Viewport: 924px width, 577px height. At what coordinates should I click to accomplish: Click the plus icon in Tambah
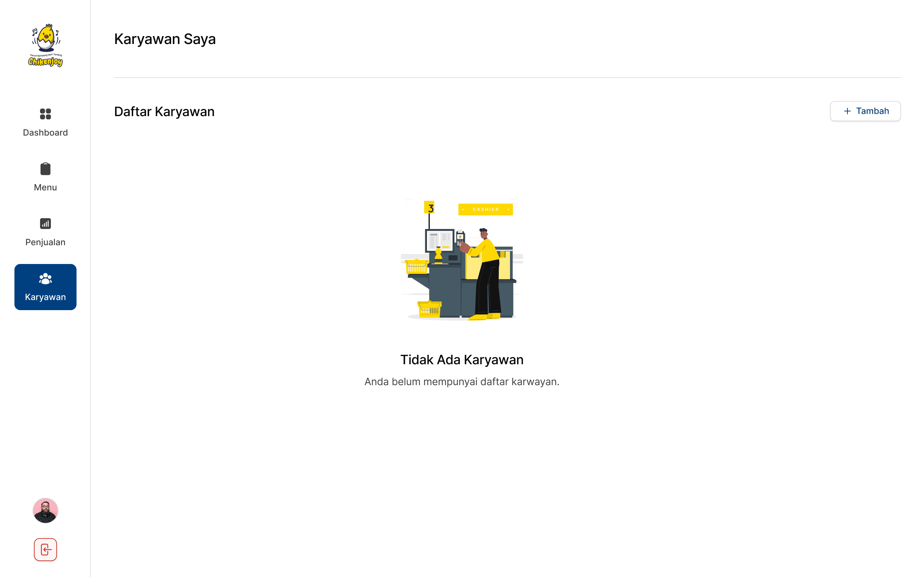[847, 111]
